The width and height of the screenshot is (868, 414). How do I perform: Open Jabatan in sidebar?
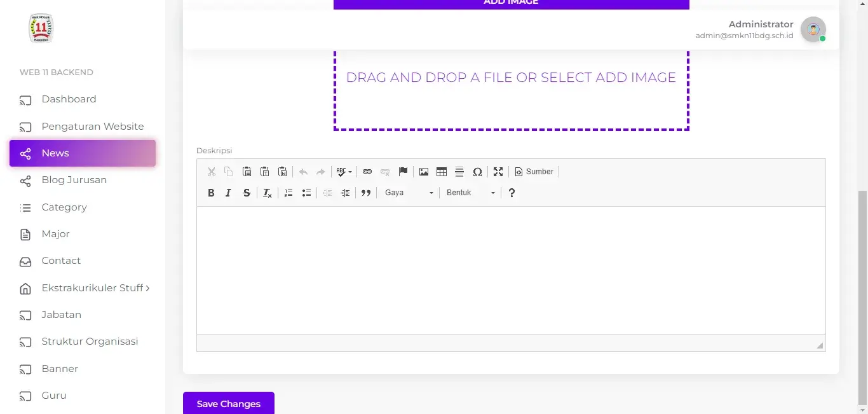pyautogui.click(x=83, y=315)
